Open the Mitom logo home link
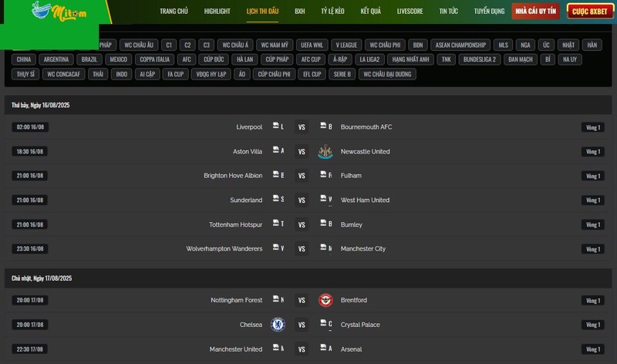 click(x=59, y=12)
